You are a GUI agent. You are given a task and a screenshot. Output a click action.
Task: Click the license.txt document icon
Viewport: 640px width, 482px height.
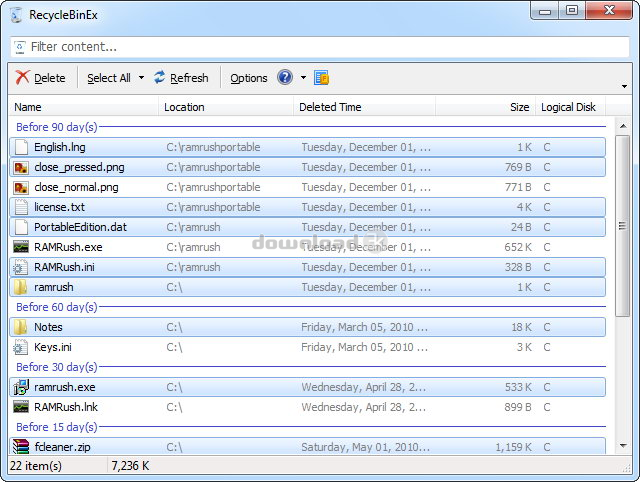21,207
